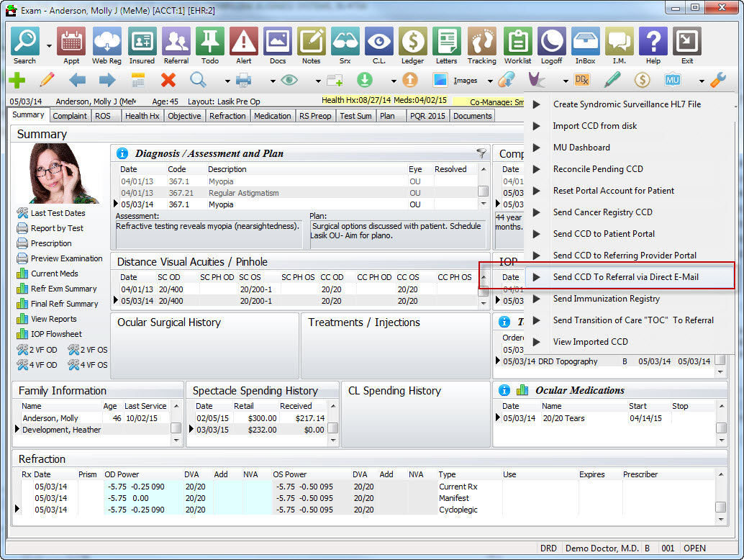744x560 pixels.
Task: Click the Worklist clipboard icon
Action: pyautogui.click(x=517, y=42)
